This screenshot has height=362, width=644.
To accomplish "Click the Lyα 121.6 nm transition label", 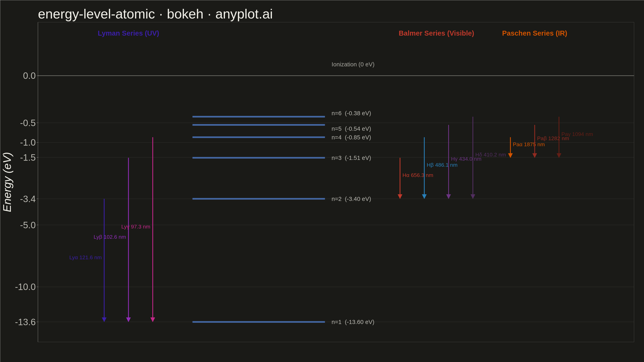I will pyautogui.click(x=86, y=257).
